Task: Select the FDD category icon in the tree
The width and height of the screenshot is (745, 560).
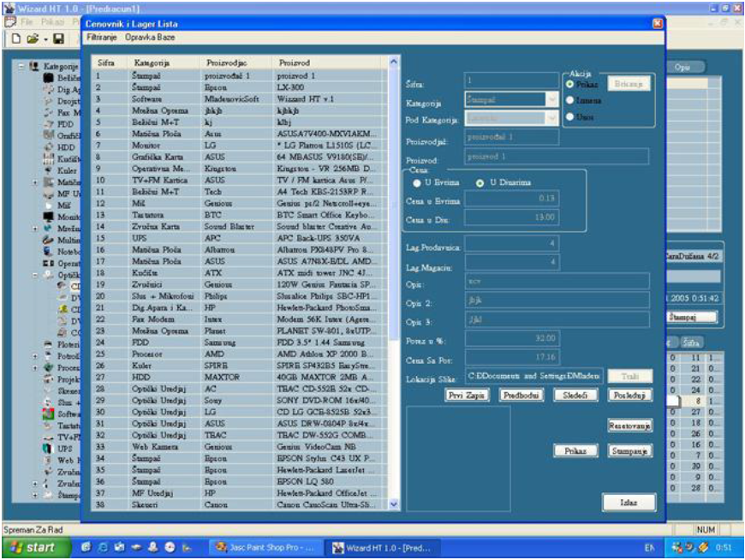Action: [49, 124]
